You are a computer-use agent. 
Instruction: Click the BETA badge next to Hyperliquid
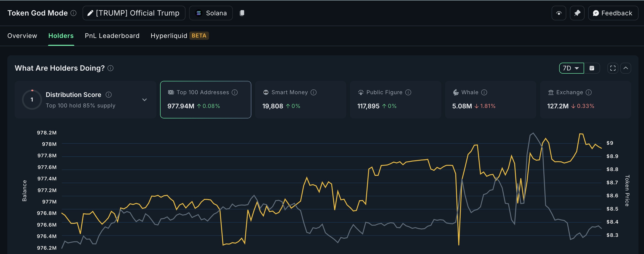click(199, 36)
